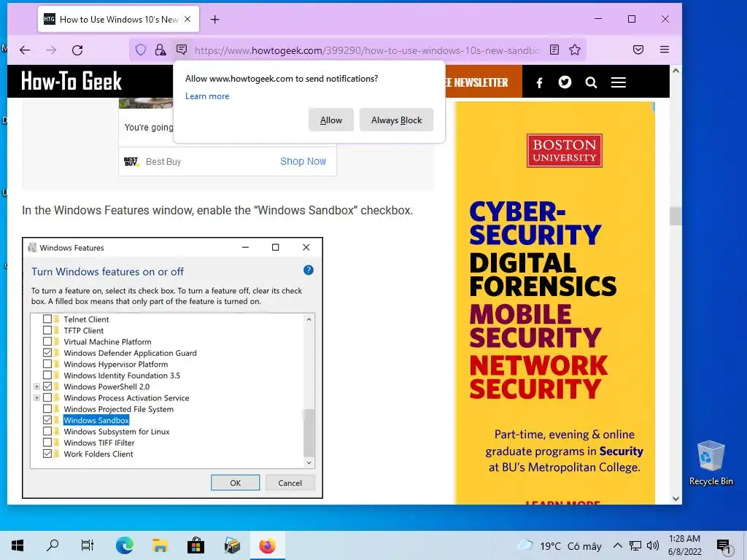
Task: Select Work Folders Client row
Action: click(98, 454)
